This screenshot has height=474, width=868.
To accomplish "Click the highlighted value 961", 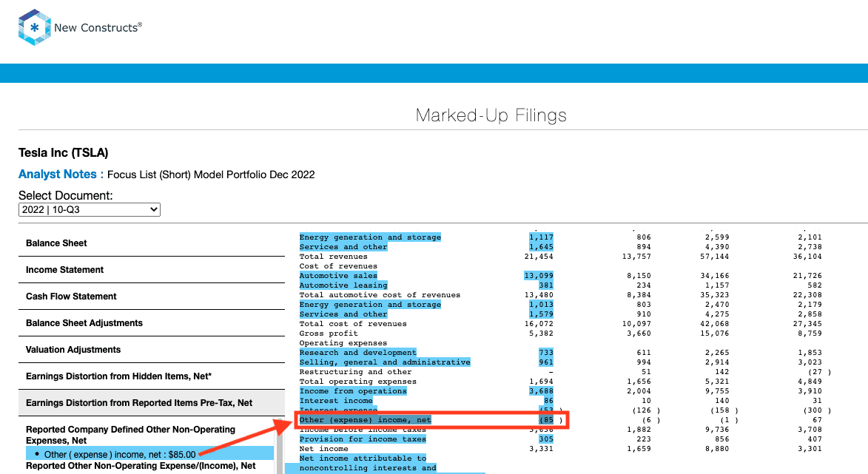I will [x=546, y=362].
